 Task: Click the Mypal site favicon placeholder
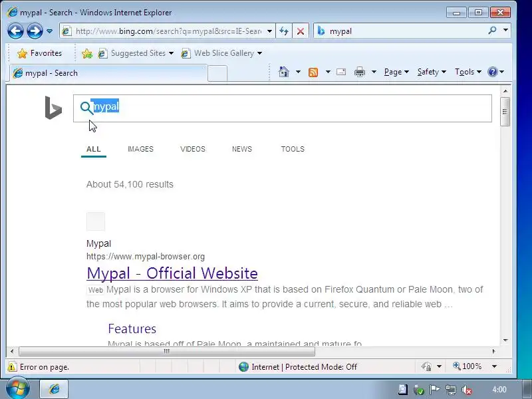(96, 221)
